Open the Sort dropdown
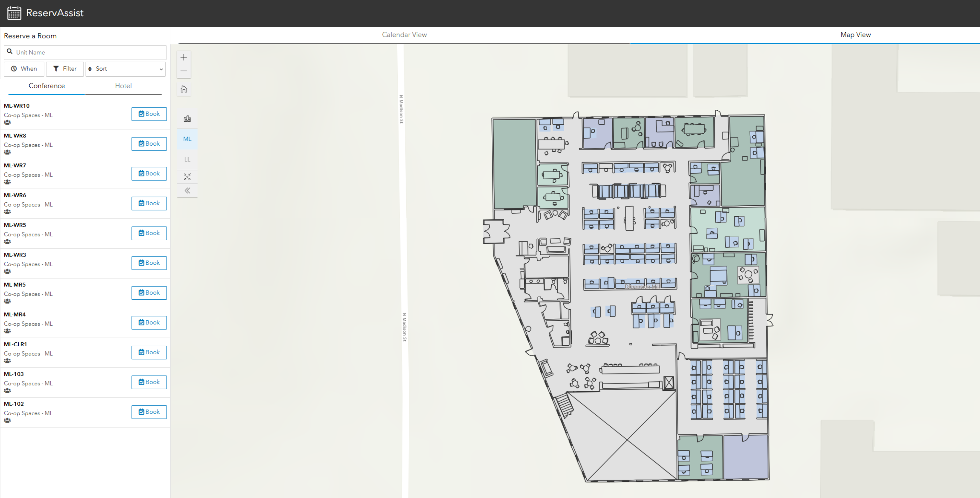This screenshot has height=498, width=980. coord(126,69)
